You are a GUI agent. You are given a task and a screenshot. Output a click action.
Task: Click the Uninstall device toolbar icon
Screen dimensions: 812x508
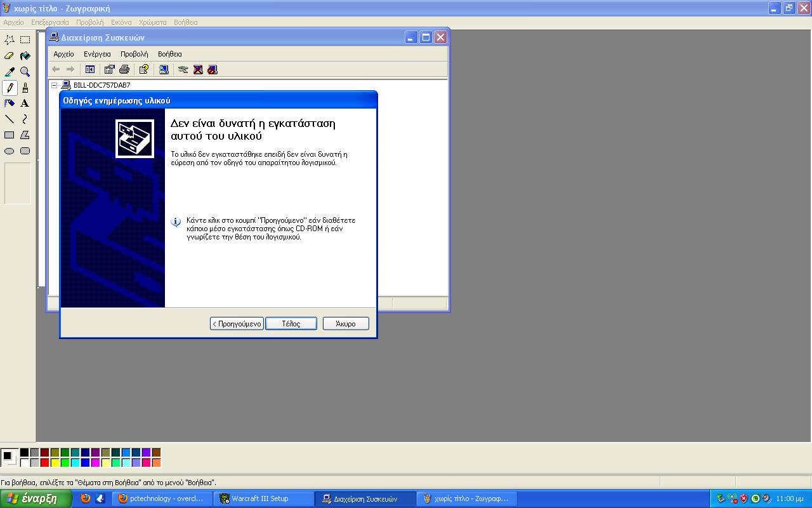pyautogui.click(x=198, y=69)
